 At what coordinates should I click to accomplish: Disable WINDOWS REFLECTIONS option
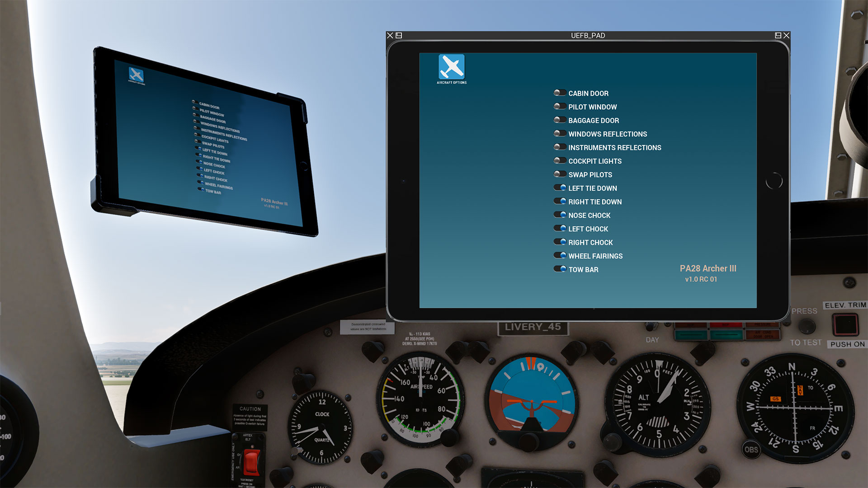tap(560, 134)
